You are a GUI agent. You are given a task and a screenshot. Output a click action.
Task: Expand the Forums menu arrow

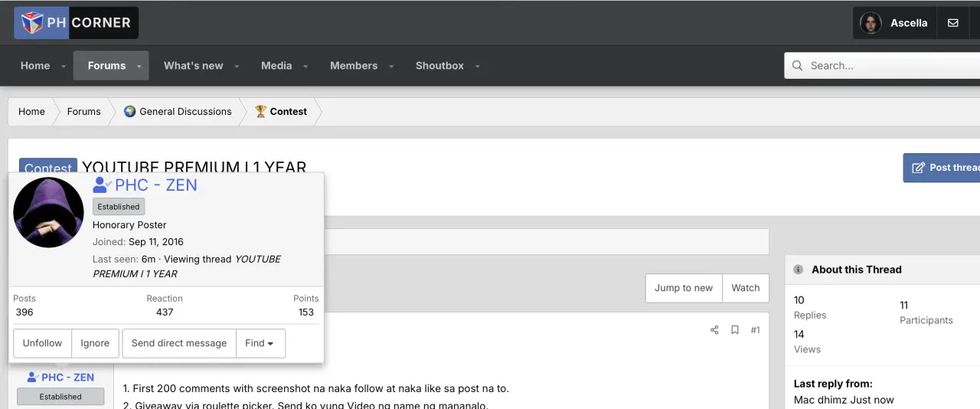pyautogui.click(x=139, y=67)
